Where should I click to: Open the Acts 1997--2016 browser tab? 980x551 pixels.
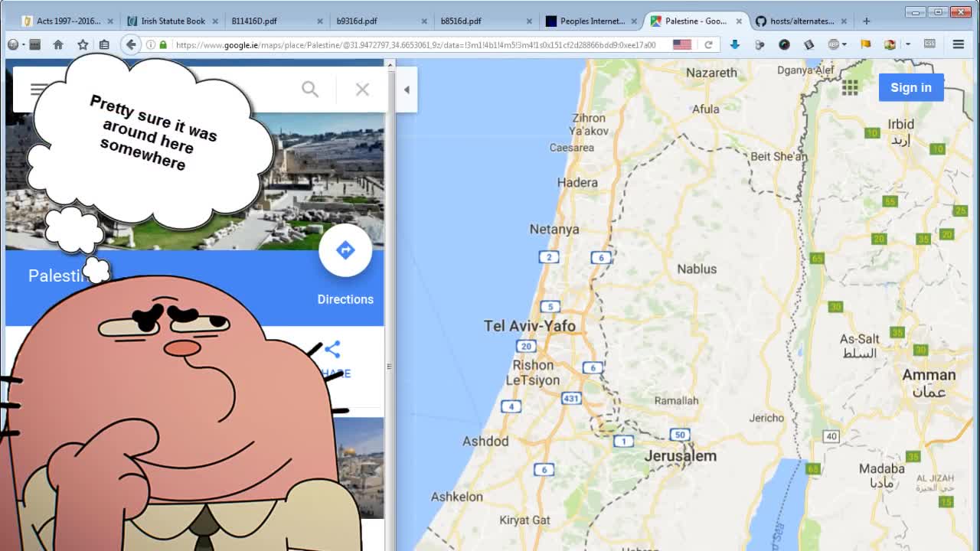coord(67,21)
